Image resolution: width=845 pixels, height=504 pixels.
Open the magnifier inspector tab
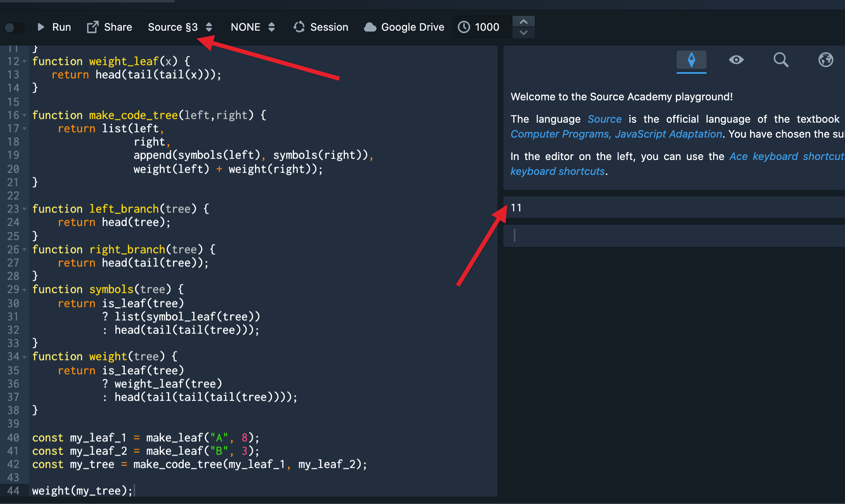[781, 60]
